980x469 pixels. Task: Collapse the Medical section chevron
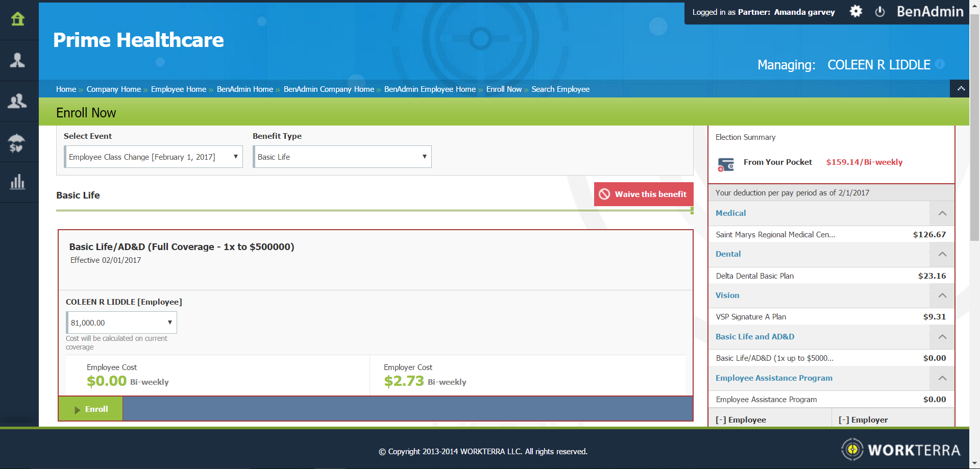pyautogui.click(x=942, y=213)
